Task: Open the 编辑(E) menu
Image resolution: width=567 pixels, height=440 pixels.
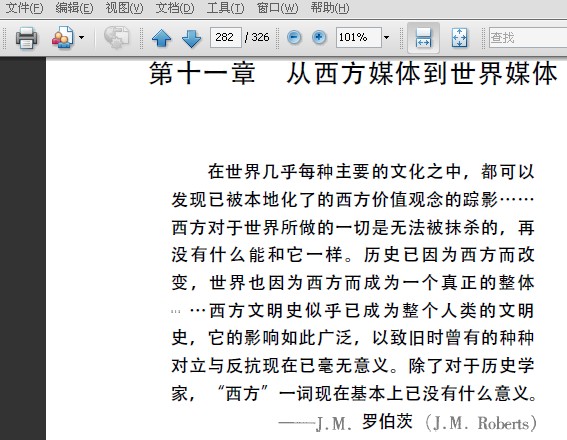Action: click(x=74, y=8)
